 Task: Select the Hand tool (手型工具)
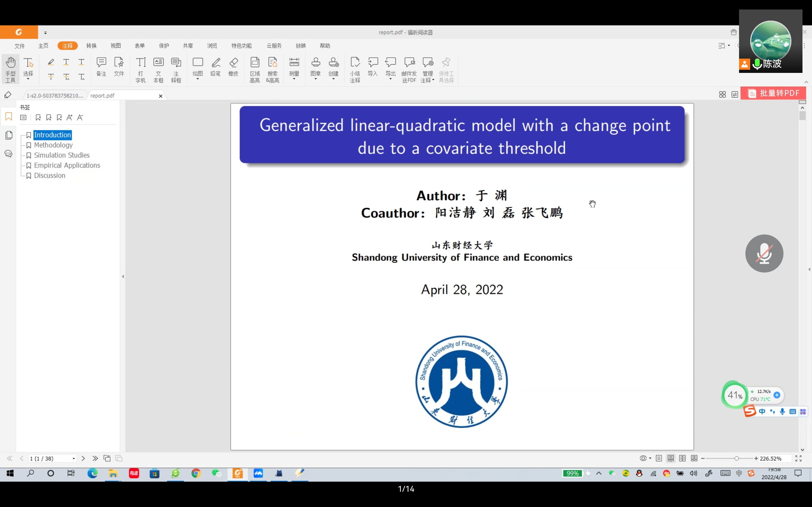(x=10, y=69)
